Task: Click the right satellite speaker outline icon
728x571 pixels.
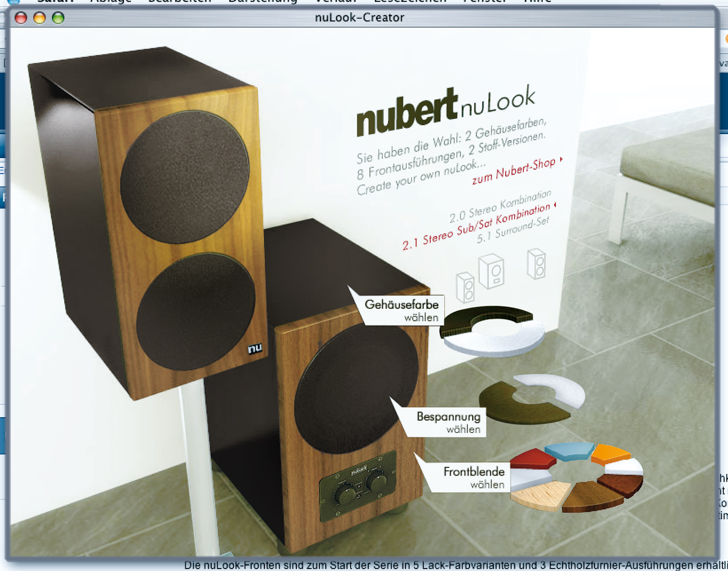Action: point(536,264)
